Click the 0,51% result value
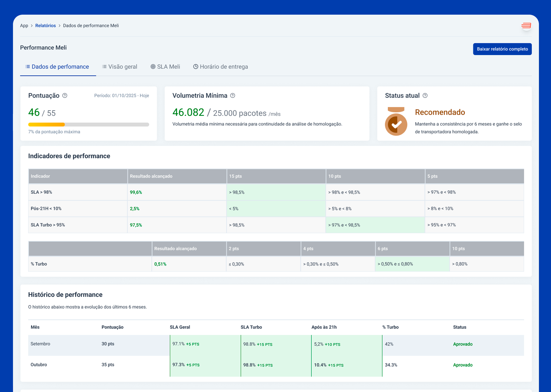Viewport: 551px width, 392px height. (160, 264)
